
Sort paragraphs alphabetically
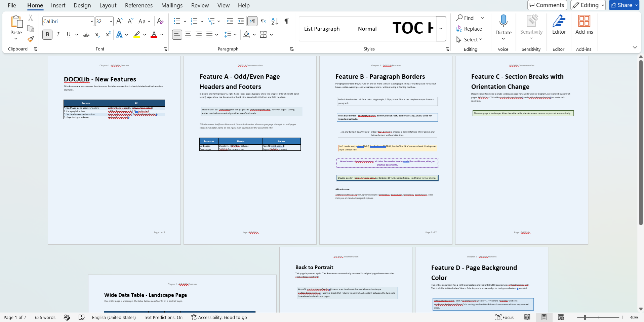[x=275, y=21]
